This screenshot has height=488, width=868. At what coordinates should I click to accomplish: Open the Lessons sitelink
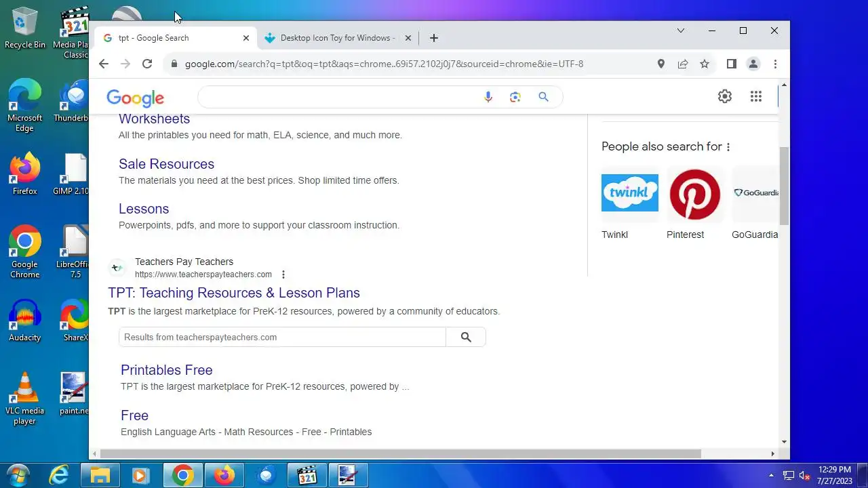click(x=144, y=209)
